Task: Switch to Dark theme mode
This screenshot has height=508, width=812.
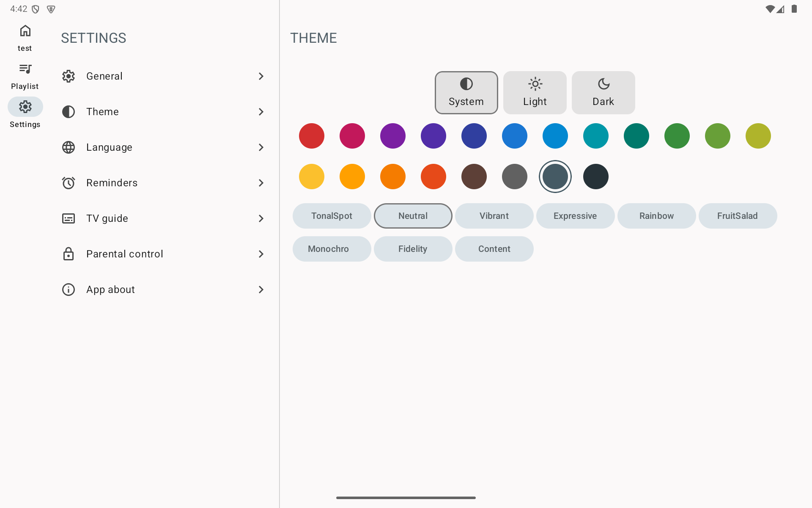Action: pyautogui.click(x=603, y=93)
